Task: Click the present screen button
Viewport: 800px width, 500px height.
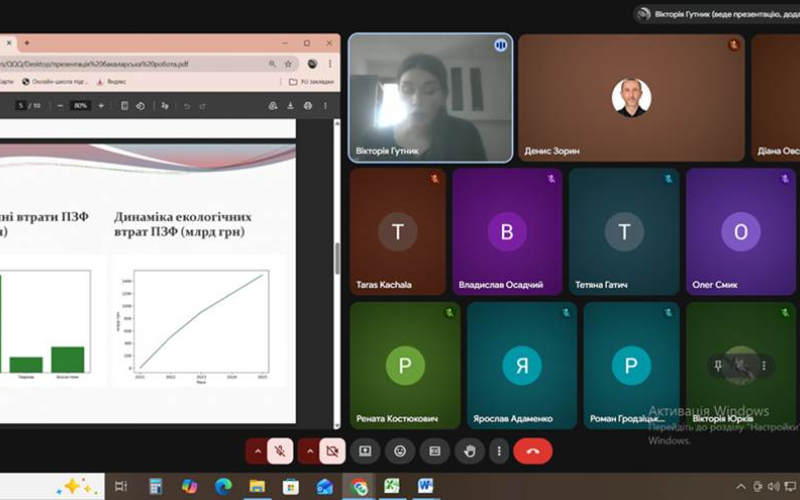Action: click(365, 451)
